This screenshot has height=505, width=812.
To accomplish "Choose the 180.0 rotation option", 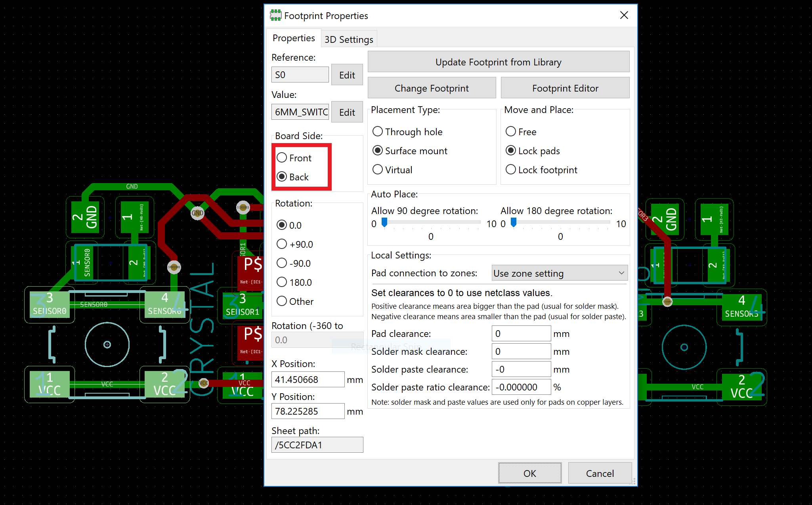I will pyautogui.click(x=282, y=282).
